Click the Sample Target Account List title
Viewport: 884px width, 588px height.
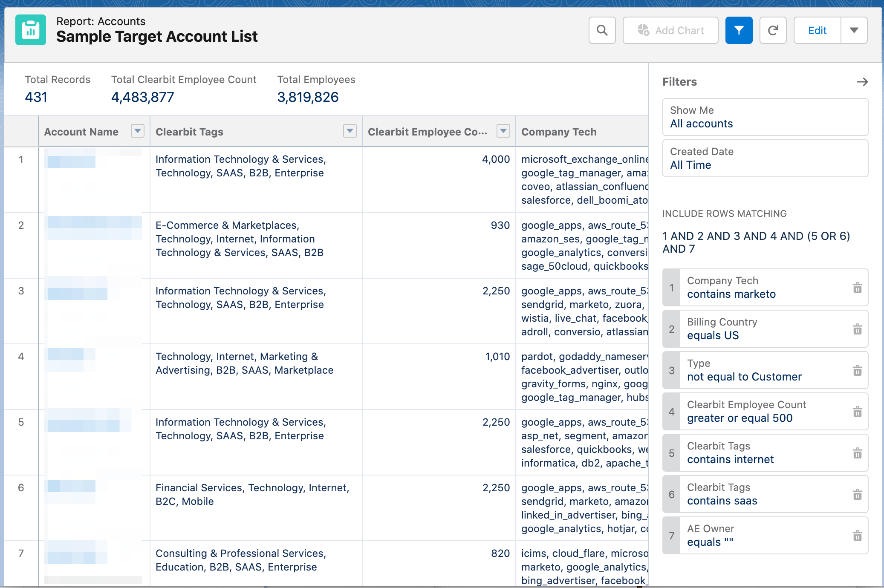(x=157, y=37)
